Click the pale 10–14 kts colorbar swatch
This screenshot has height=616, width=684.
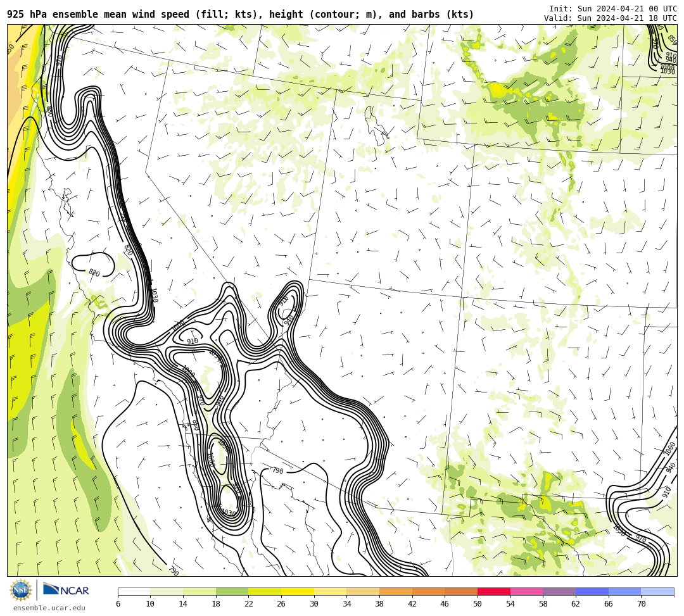point(167,591)
